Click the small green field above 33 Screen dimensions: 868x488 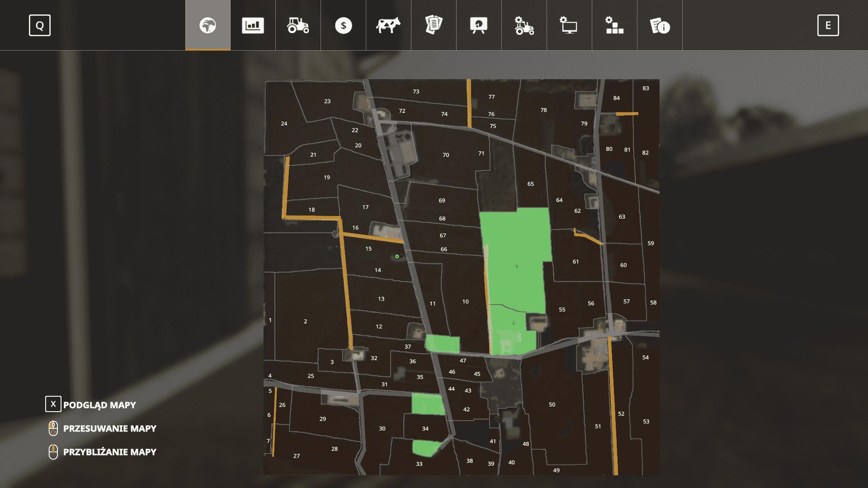pos(424,448)
